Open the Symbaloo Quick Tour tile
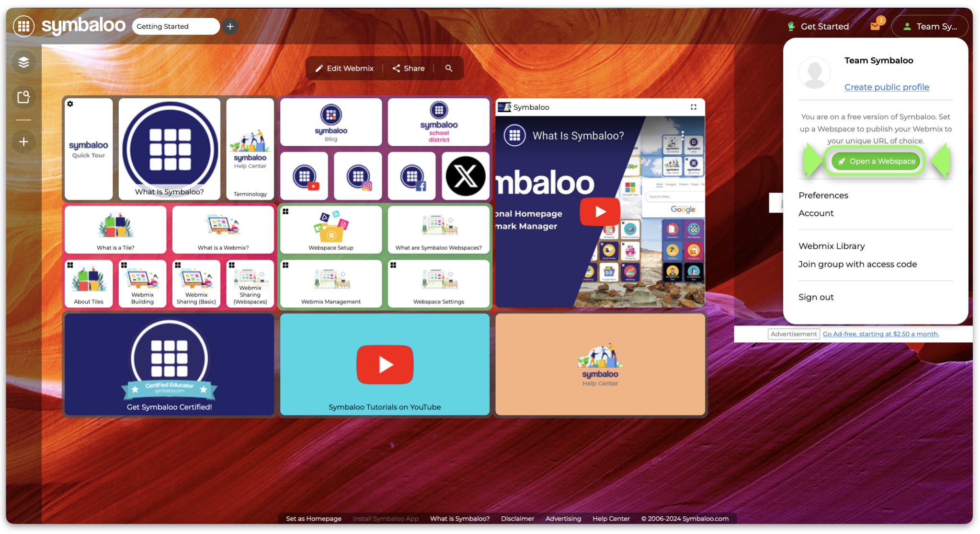Viewport: 980px width, 534px height. [89, 149]
